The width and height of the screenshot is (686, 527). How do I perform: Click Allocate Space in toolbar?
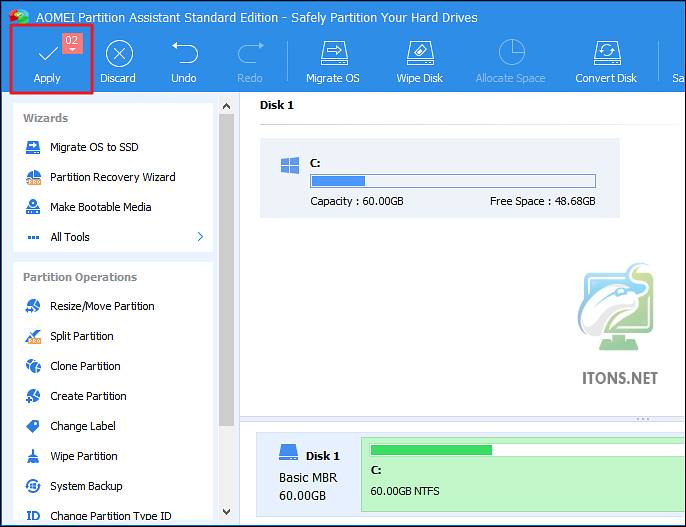[511, 62]
